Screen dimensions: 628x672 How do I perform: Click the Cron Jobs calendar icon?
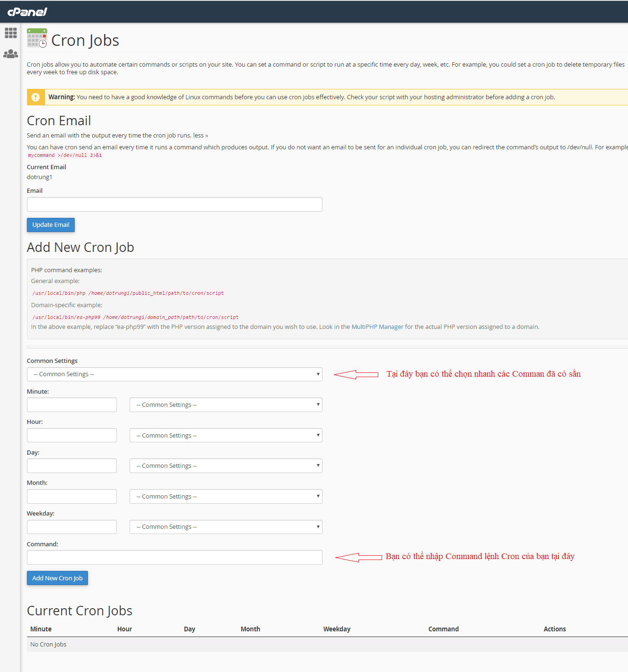click(37, 38)
